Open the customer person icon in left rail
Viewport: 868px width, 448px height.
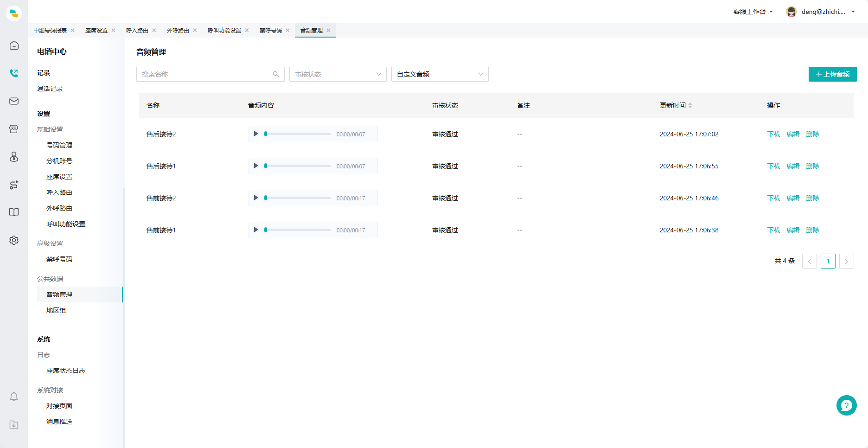point(14,157)
